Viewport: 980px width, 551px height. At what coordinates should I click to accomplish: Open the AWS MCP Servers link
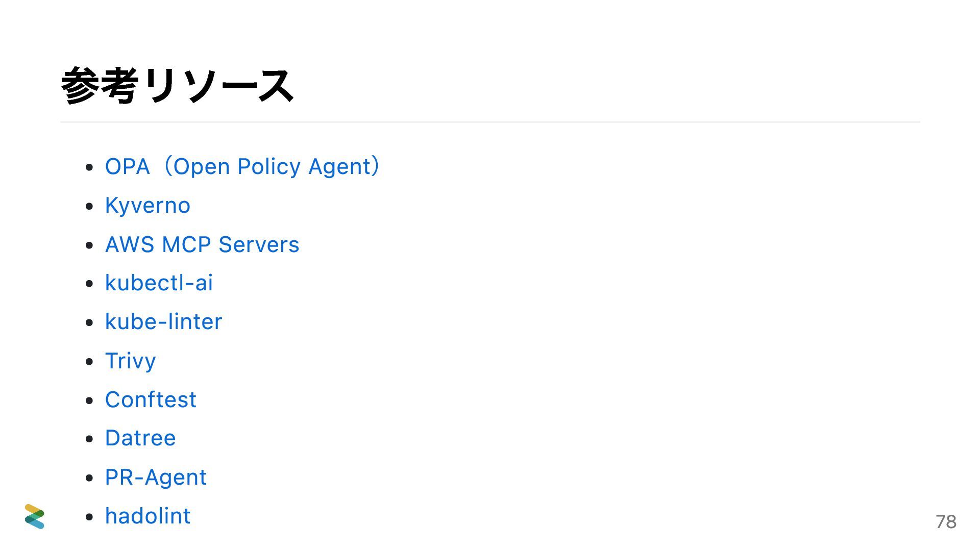click(x=202, y=244)
